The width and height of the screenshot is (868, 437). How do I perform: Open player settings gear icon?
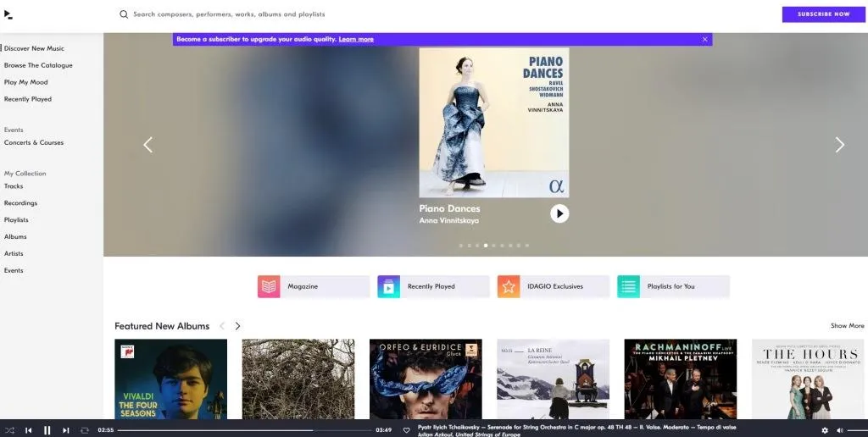tap(825, 430)
